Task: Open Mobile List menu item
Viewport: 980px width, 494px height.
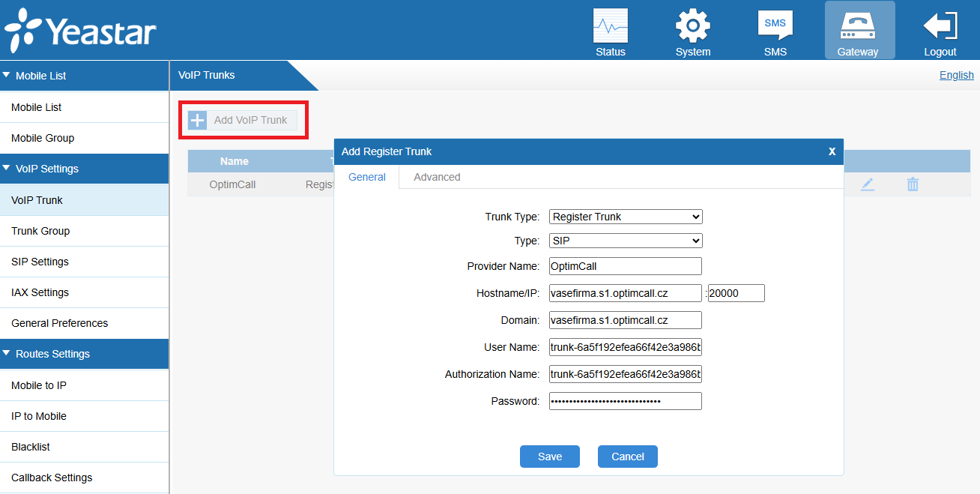Action: [84, 107]
